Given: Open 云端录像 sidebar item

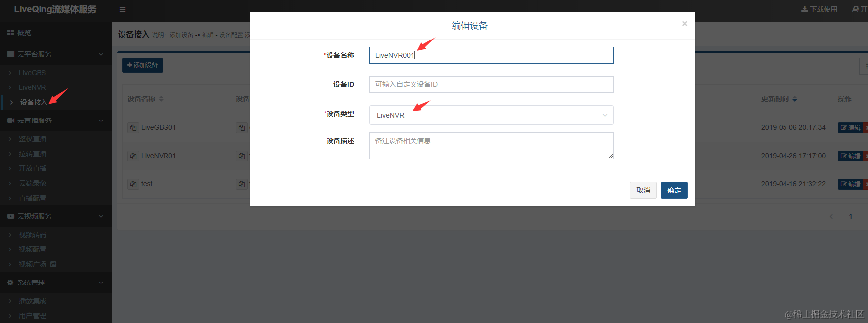Looking at the screenshot, I should tap(33, 183).
